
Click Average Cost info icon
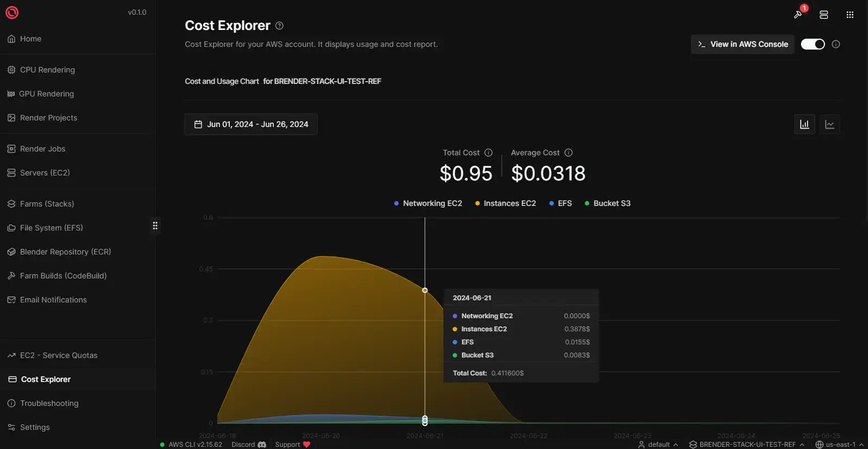click(x=569, y=153)
